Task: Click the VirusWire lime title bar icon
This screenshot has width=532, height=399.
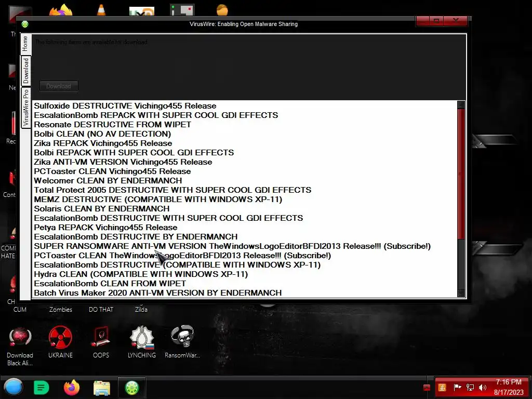Action: 25,24
